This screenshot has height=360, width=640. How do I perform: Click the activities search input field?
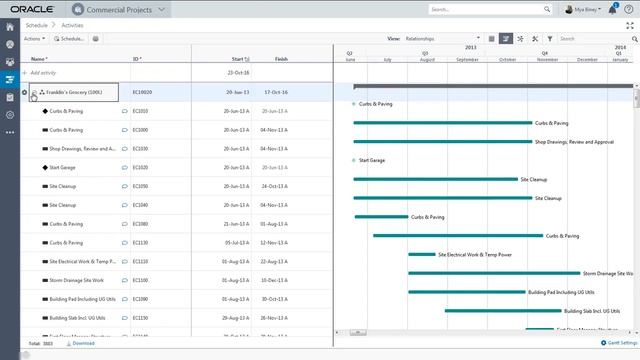pyautogui.click(x=594, y=39)
